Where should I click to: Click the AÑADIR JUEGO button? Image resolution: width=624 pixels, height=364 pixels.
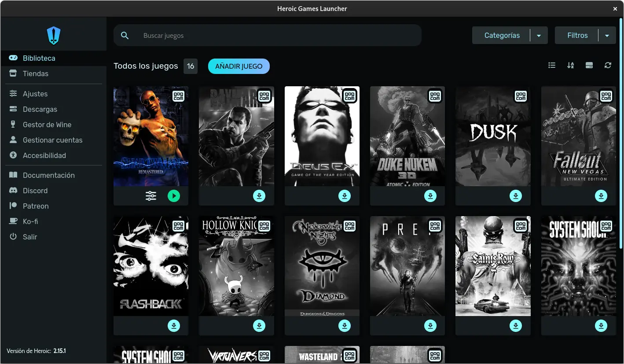click(x=239, y=66)
